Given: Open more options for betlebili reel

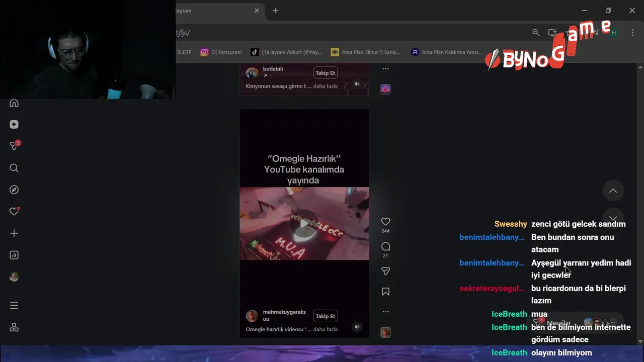Looking at the screenshot, I should click(x=385, y=68).
